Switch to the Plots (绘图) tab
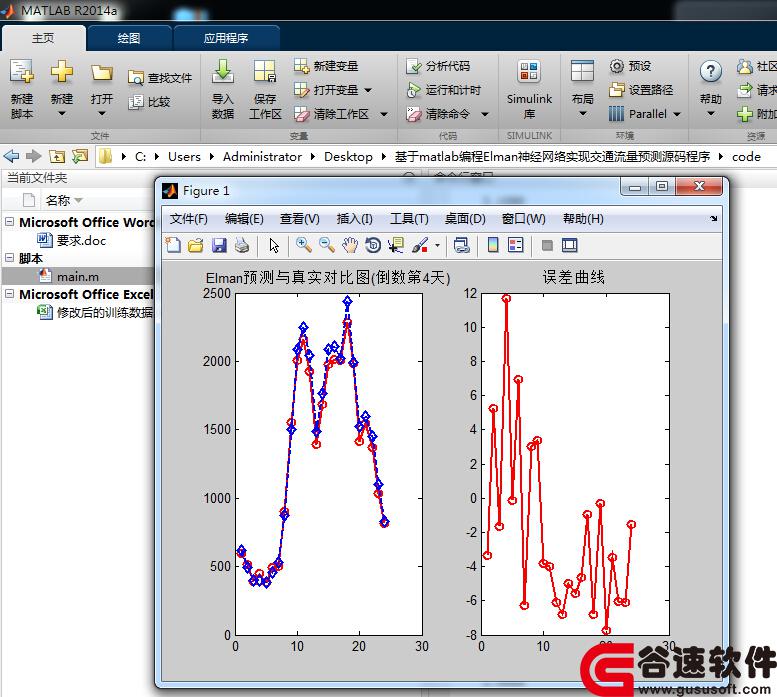 [x=129, y=38]
